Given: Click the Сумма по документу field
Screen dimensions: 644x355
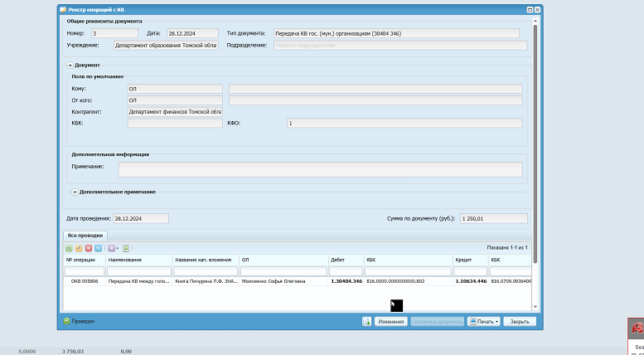Looking at the screenshot, I should tap(494, 219).
